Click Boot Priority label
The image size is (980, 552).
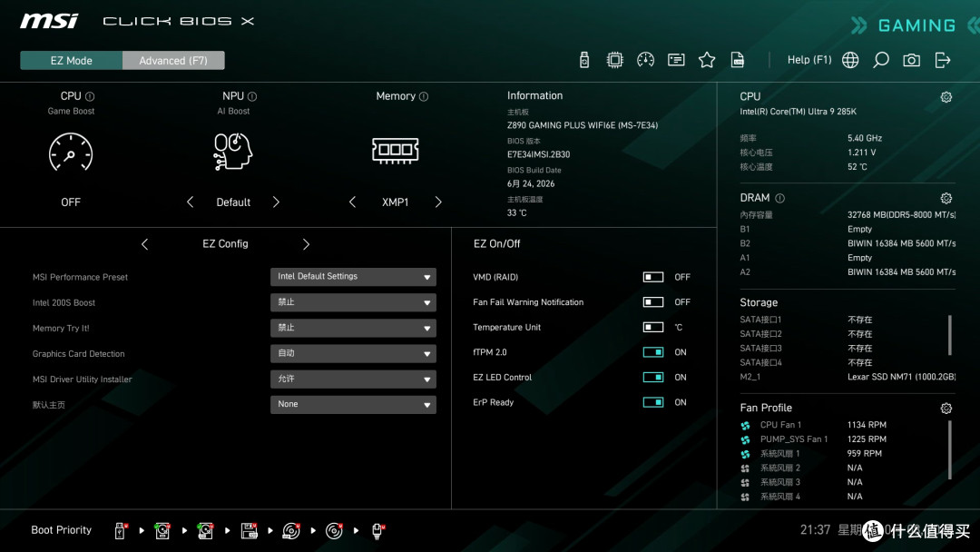[62, 530]
